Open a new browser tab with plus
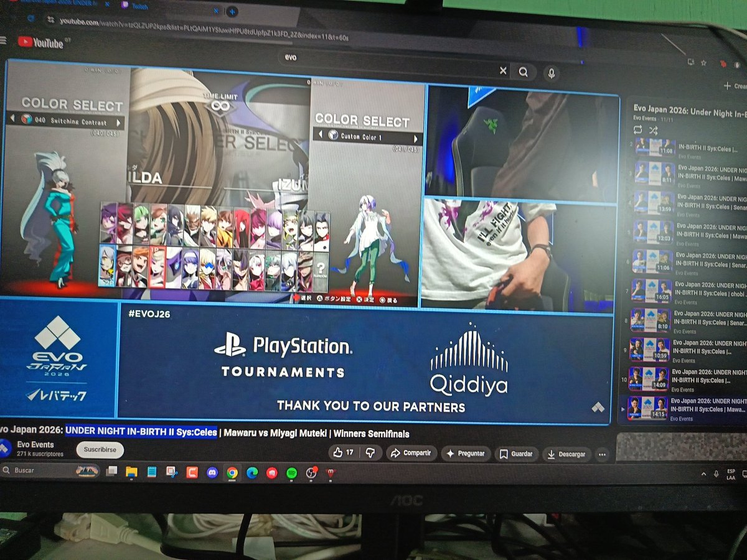This screenshot has width=747, height=560. tap(232, 11)
